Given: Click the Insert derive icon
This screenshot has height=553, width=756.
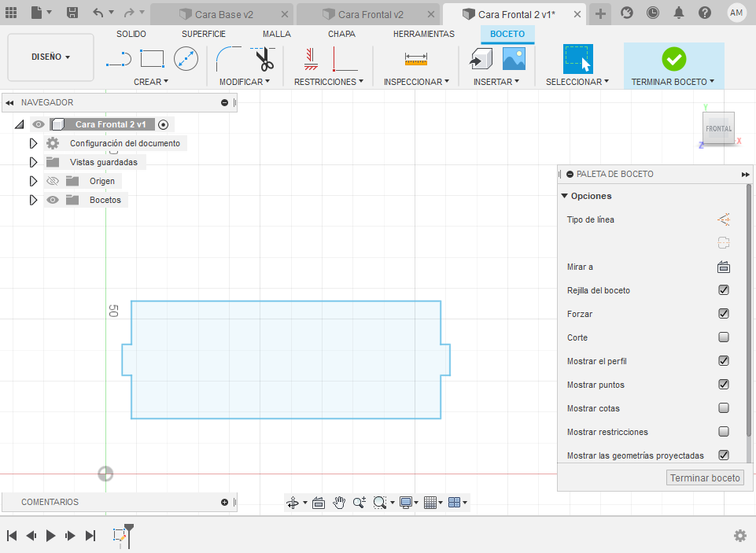Looking at the screenshot, I should 481,59.
